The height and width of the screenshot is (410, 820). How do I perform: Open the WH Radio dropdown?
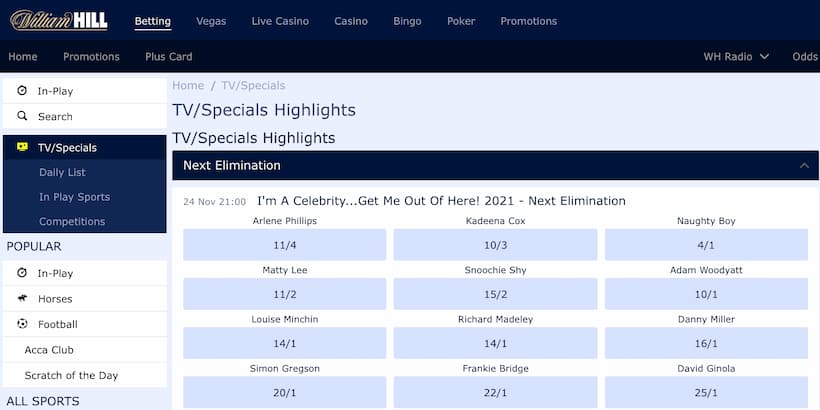pyautogui.click(x=736, y=57)
